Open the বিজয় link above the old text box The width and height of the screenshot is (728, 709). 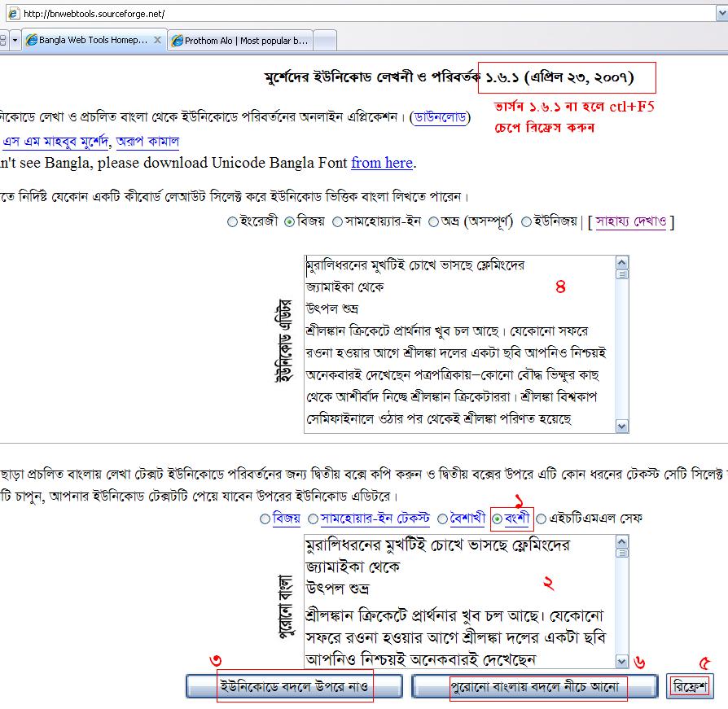click(x=286, y=518)
